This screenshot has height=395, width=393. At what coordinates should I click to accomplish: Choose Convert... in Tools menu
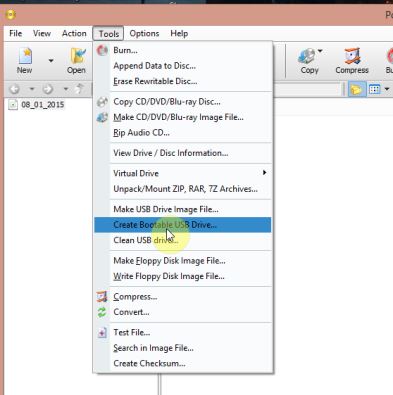[x=183, y=312]
